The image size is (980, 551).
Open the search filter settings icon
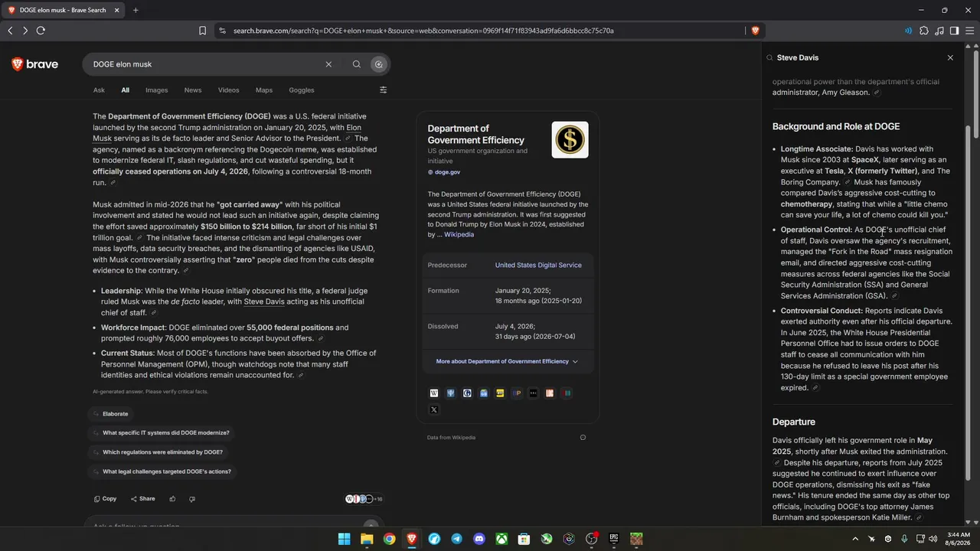384,90
